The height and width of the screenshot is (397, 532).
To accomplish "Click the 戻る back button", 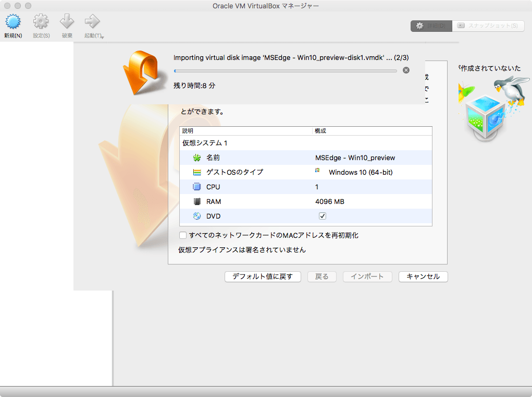I will (321, 276).
